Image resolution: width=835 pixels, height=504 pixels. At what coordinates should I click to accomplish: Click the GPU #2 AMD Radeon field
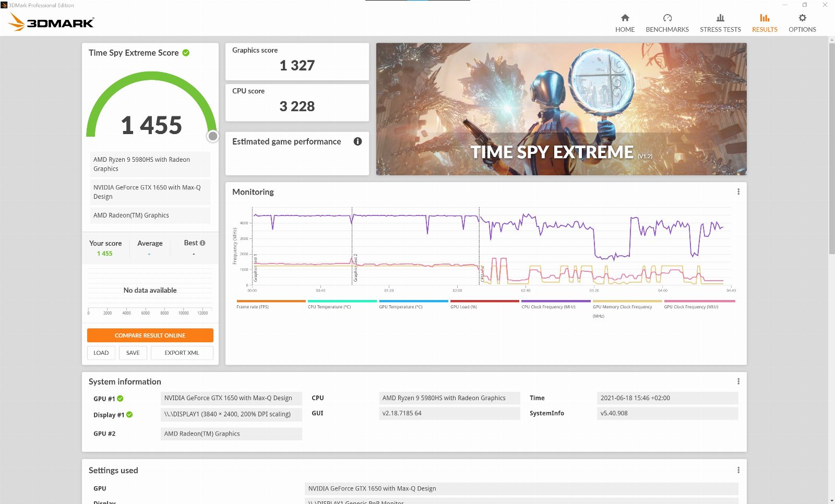231,434
